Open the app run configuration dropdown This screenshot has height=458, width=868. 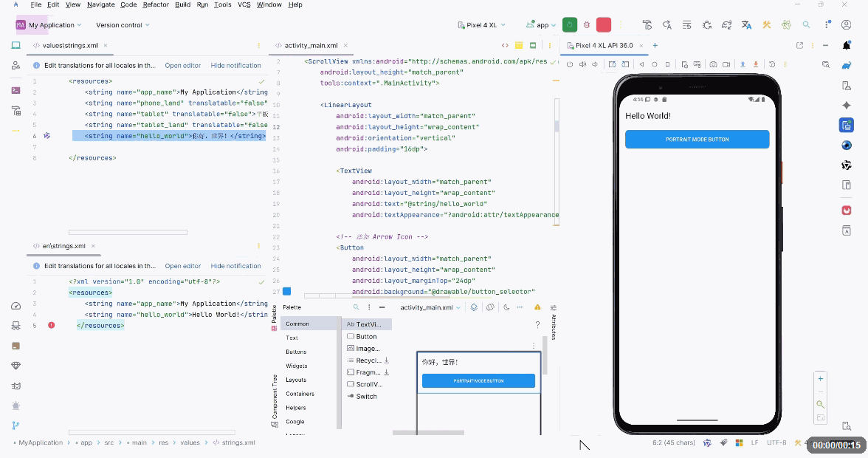pos(541,25)
